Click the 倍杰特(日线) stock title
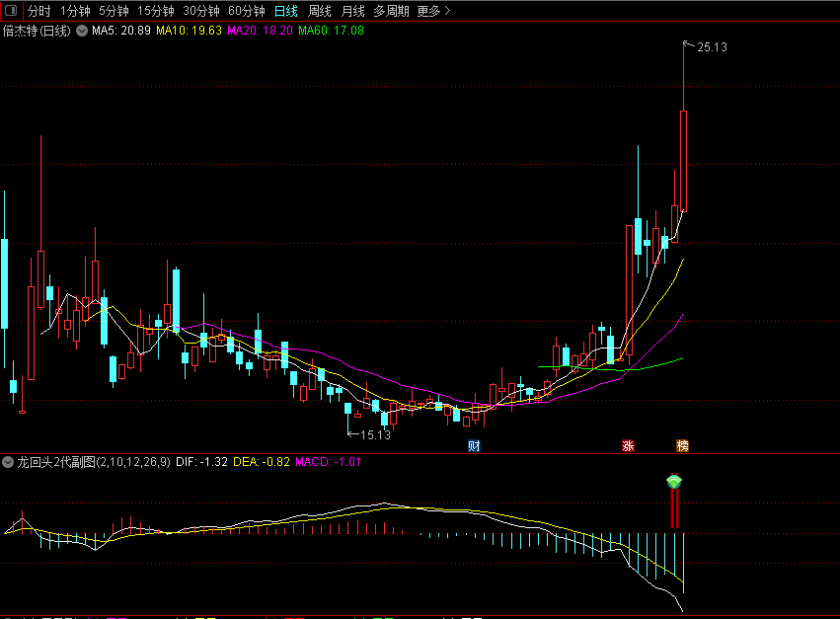Image resolution: width=840 pixels, height=619 pixels. pos(37,31)
